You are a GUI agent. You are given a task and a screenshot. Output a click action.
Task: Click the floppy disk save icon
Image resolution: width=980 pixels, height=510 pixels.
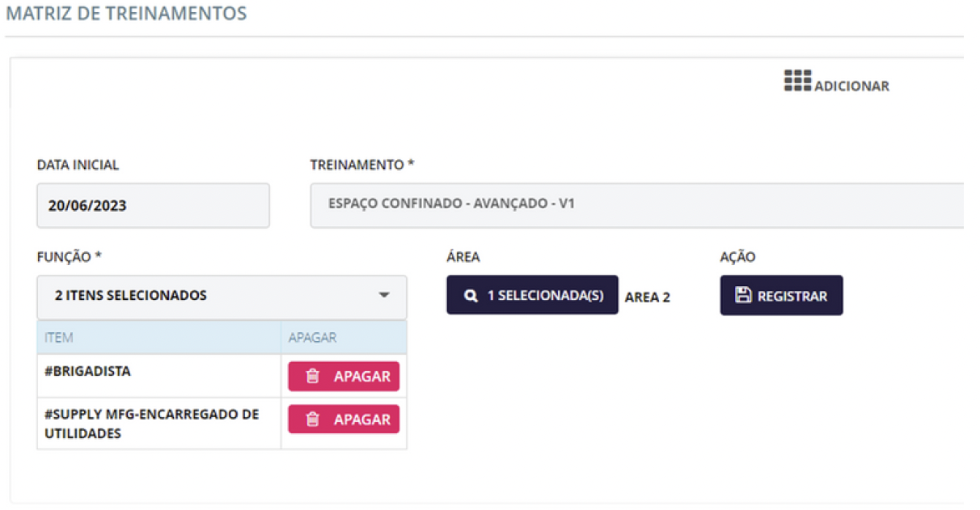(x=743, y=296)
